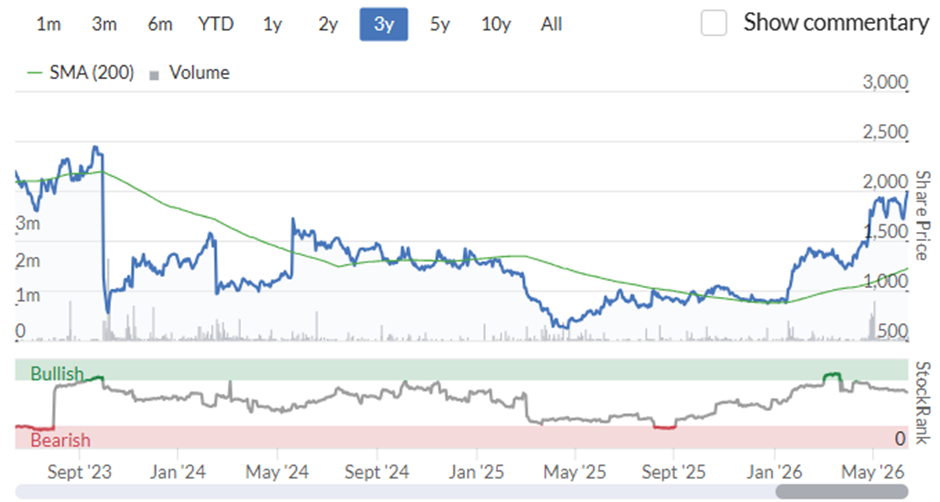Click the Share Price axis title
Screen dimensions: 940x502
pos(922,215)
